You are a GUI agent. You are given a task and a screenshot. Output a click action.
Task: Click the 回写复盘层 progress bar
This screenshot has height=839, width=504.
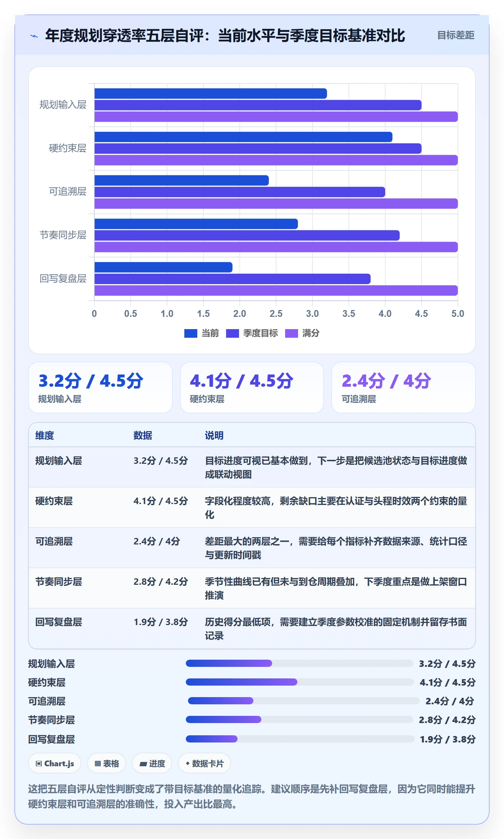point(300,739)
